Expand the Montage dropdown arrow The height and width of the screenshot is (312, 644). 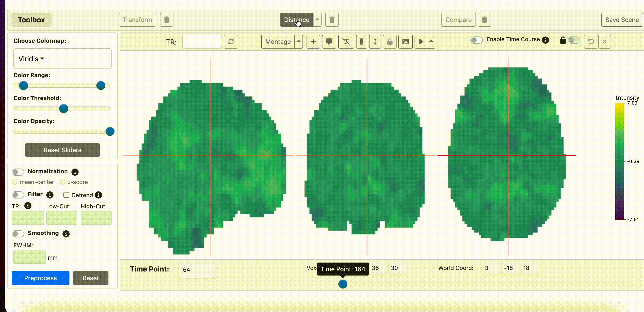pyautogui.click(x=299, y=41)
